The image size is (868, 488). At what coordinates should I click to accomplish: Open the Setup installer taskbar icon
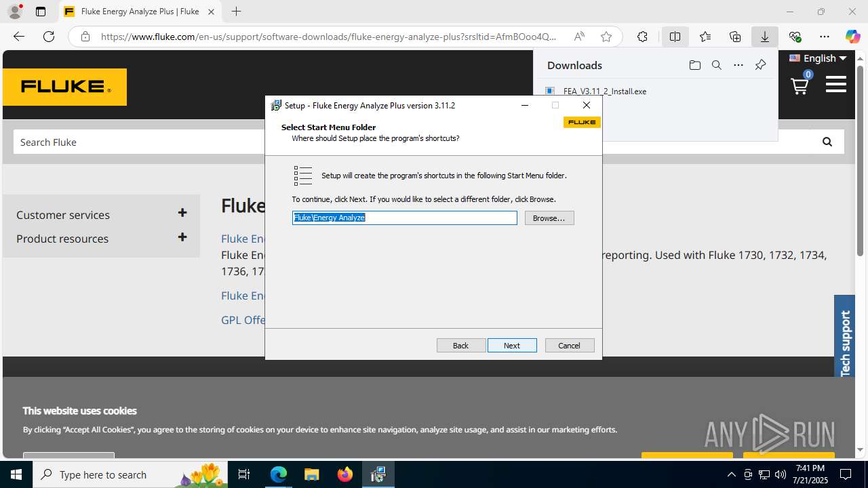(x=378, y=474)
